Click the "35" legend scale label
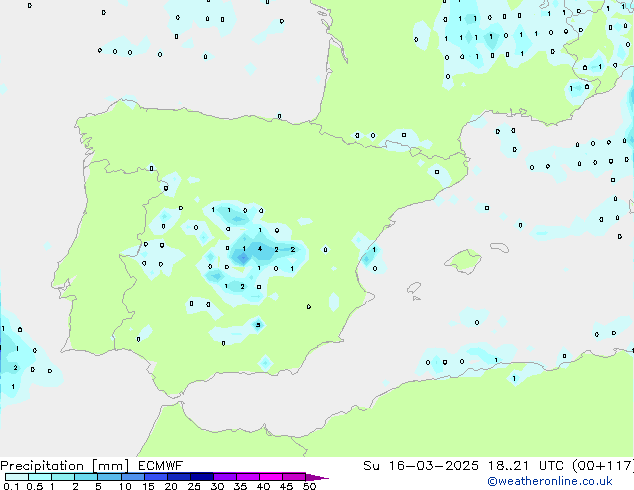The image size is (634, 490). (x=240, y=486)
